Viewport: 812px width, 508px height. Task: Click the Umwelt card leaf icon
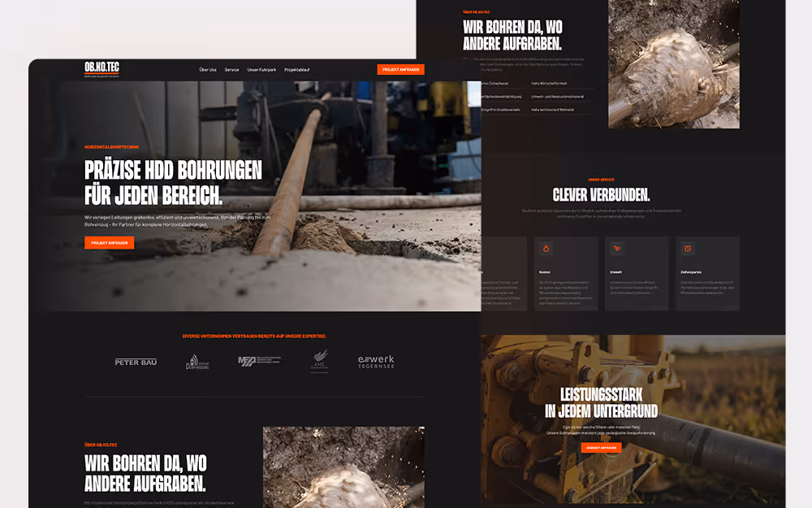point(617,249)
